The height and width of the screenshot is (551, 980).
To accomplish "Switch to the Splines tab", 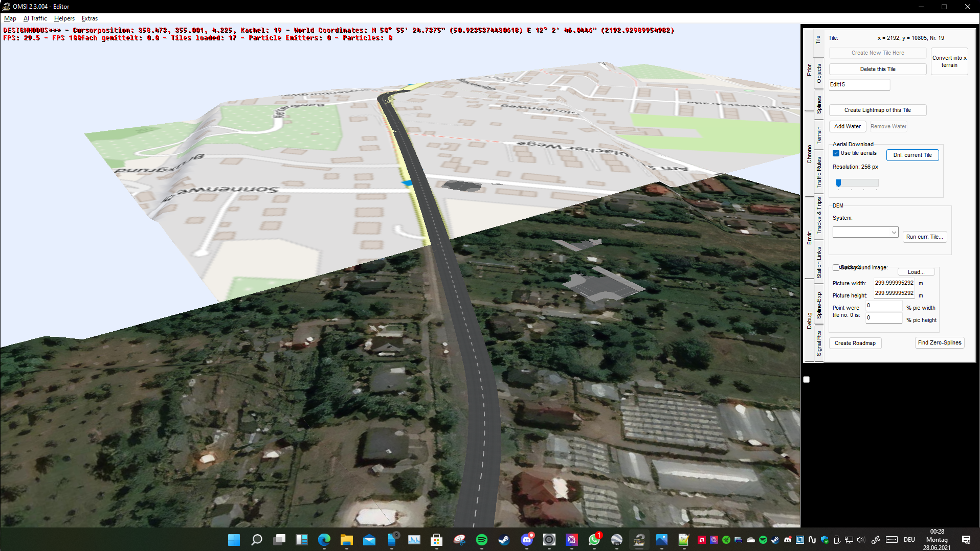I will (x=819, y=104).
